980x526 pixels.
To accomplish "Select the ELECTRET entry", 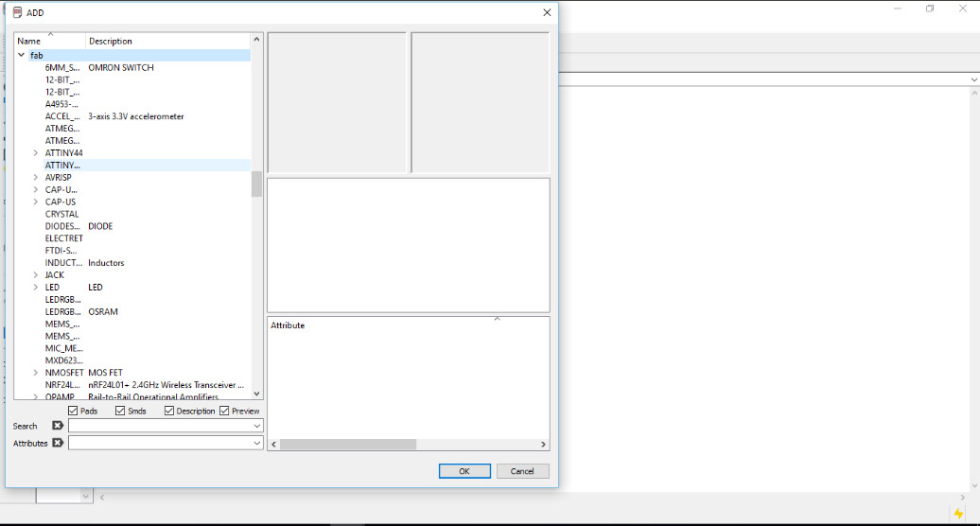I will tap(147, 238).
